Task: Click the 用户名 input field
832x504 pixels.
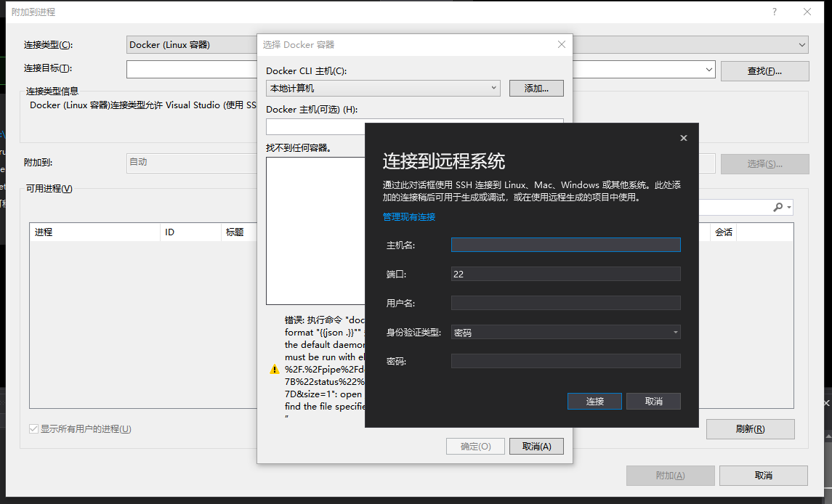Action: point(565,303)
